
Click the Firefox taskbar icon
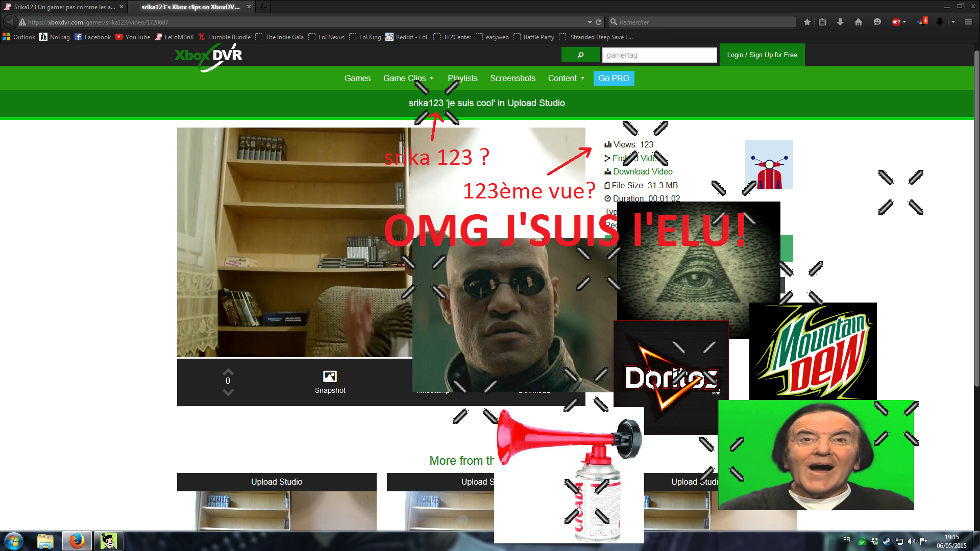(77, 541)
